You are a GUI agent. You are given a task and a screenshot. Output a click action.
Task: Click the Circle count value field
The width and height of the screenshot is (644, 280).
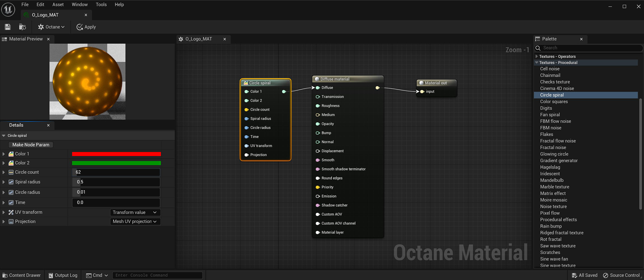[116, 172]
